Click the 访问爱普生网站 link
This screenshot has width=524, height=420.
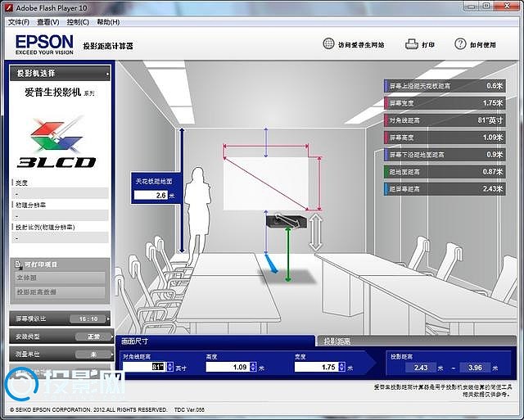click(x=361, y=45)
